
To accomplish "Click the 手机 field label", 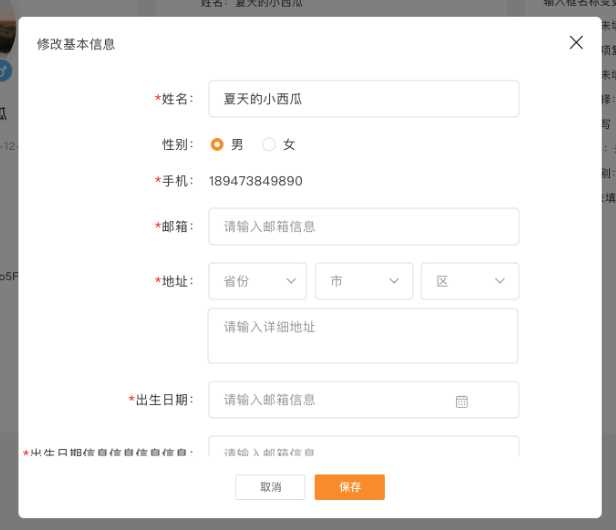I will click(x=175, y=181).
